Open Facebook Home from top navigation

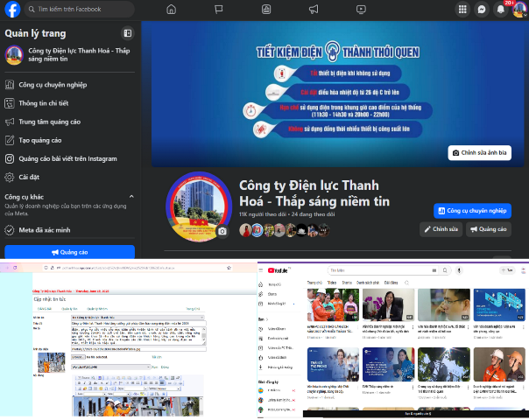tap(171, 9)
